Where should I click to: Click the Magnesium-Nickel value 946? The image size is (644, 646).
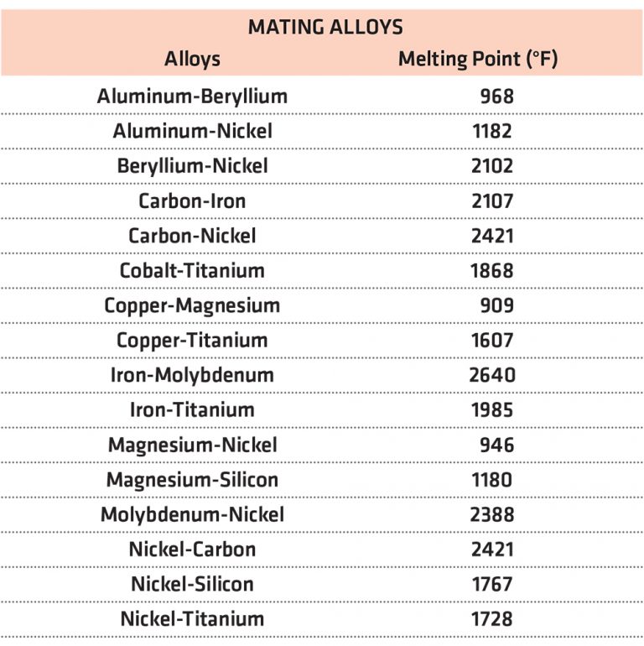497,445
